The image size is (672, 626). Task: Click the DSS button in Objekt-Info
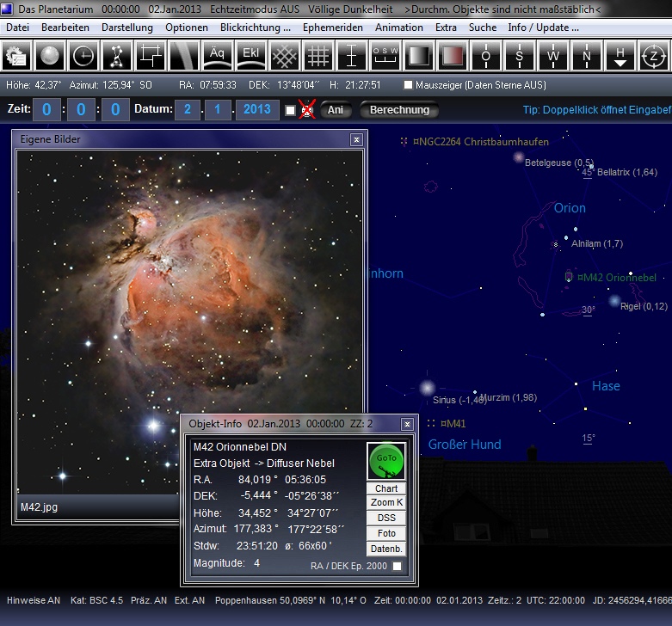pos(386,518)
